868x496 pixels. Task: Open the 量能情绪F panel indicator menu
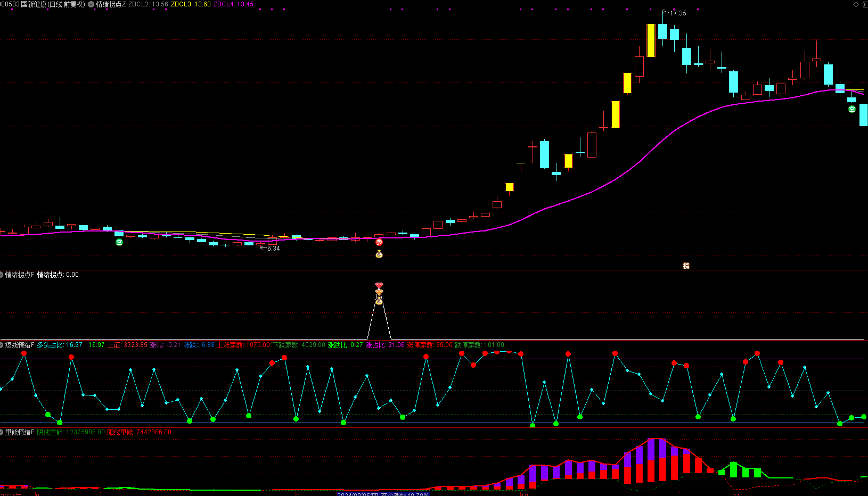coord(2,432)
